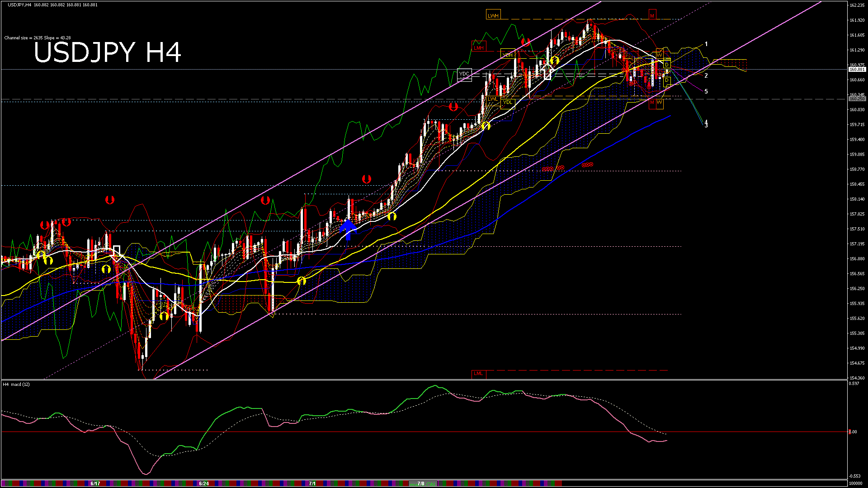This screenshot has width=868, height=488.
Task: Click the Channel size and Slope text
Action: coord(37,38)
